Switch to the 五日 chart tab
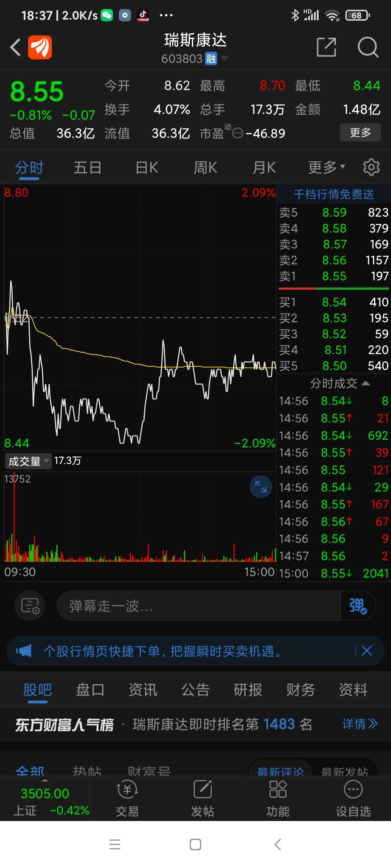The image size is (391, 868). 88,167
